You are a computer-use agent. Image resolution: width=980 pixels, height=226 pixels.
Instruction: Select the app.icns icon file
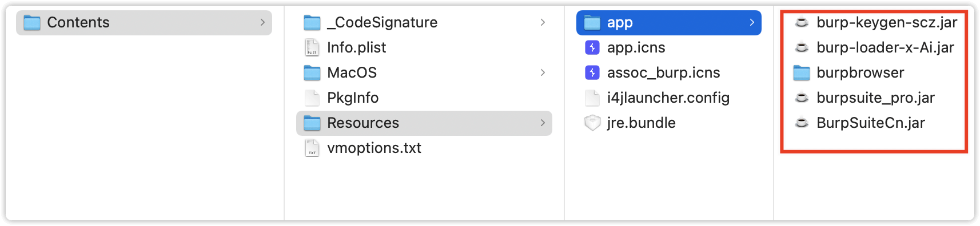[592, 47]
